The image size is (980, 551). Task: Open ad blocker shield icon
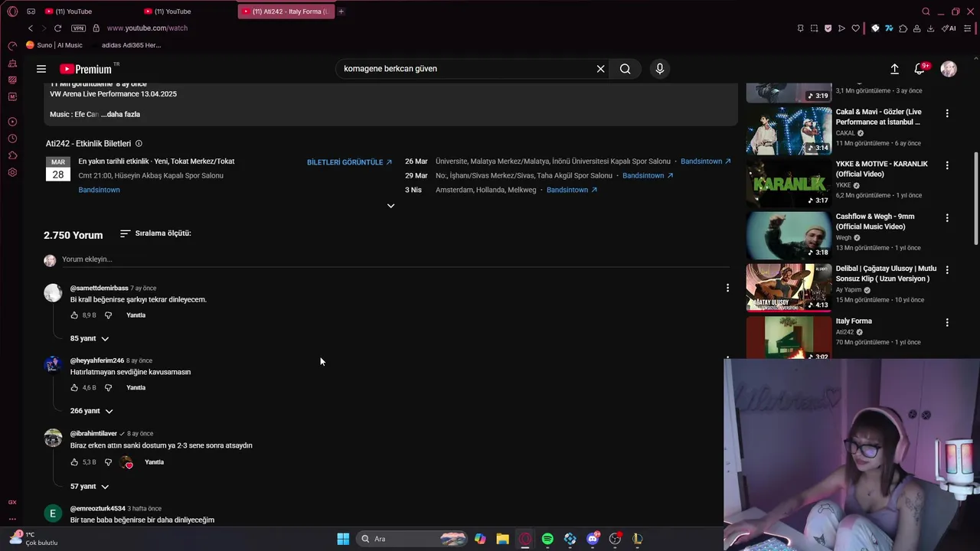828,28
